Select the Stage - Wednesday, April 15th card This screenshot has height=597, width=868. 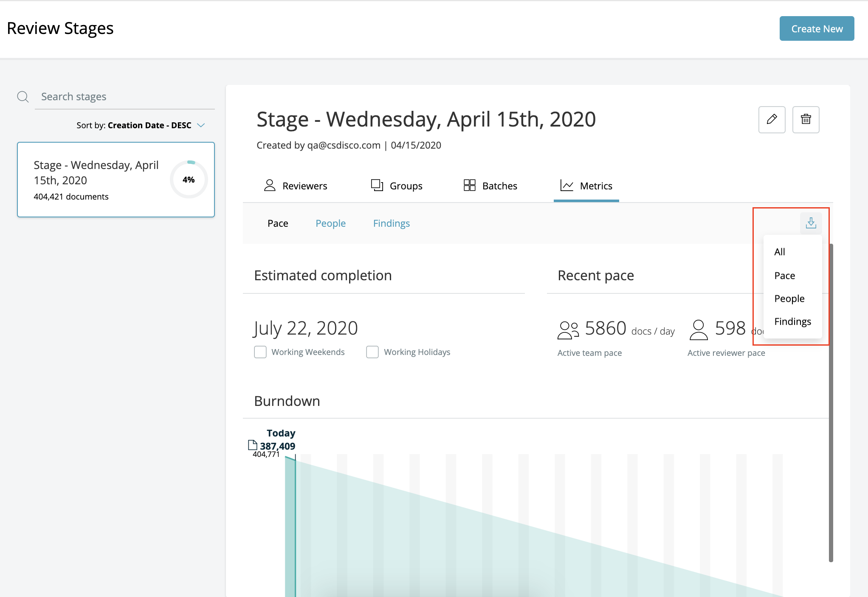[116, 180]
